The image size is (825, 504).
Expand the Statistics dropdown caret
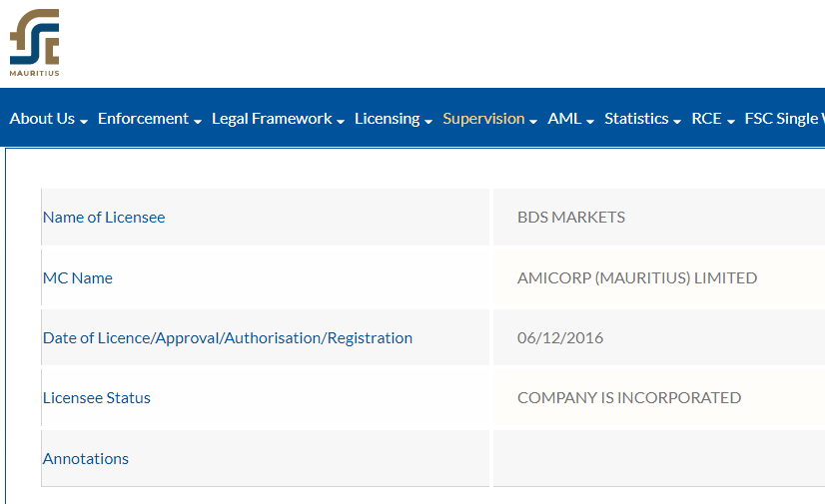(x=676, y=122)
